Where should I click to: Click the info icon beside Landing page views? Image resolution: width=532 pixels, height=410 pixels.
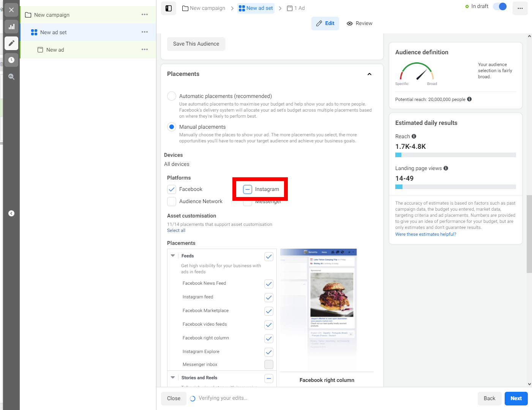pyautogui.click(x=446, y=168)
